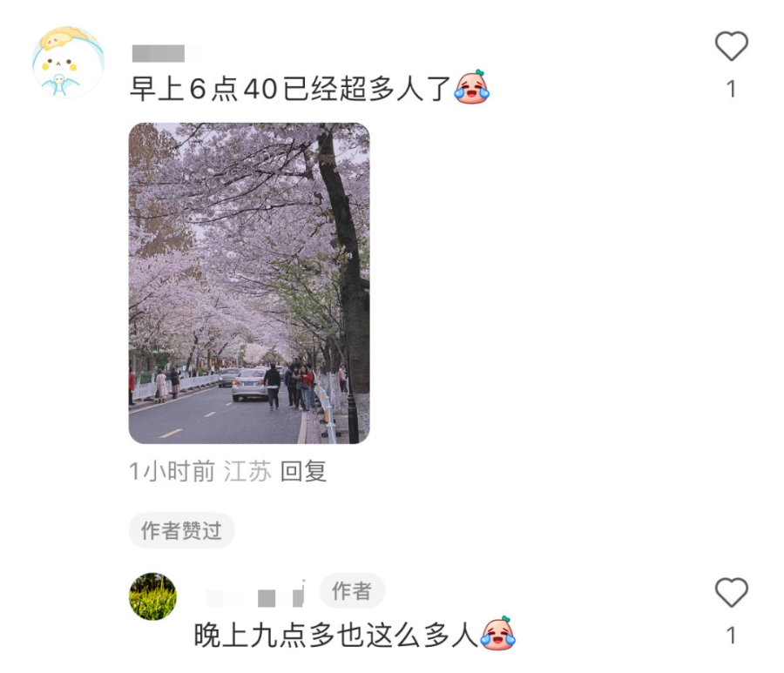Tap the crying-laughing emoji in author reply

497,633
